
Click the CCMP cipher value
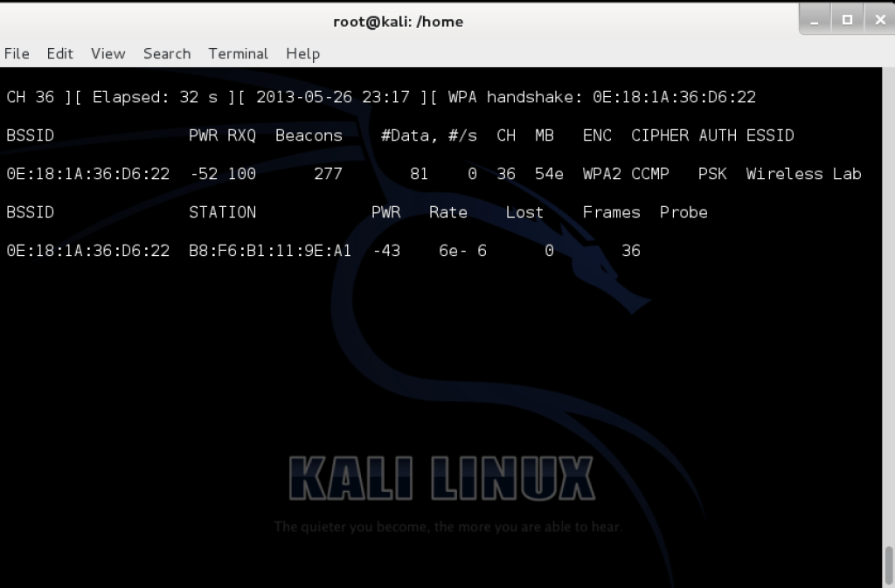(x=650, y=174)
